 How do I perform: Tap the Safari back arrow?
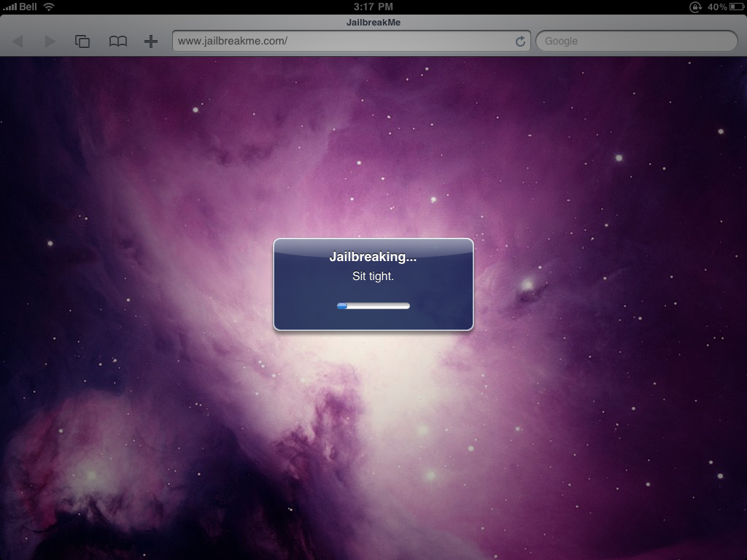pos(18,42)
